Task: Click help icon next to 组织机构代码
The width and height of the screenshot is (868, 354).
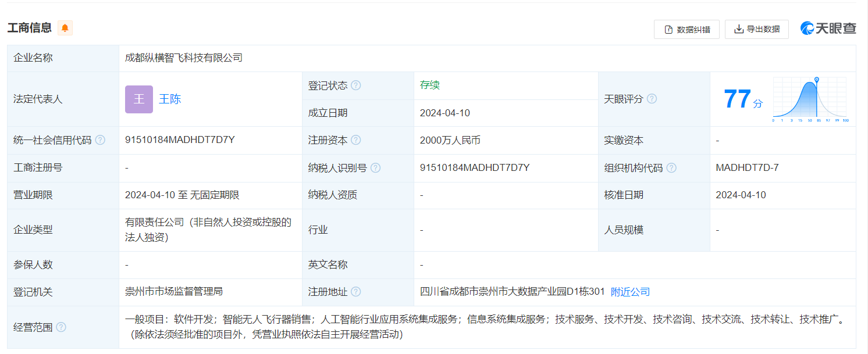Action: [x=671, y=168]
